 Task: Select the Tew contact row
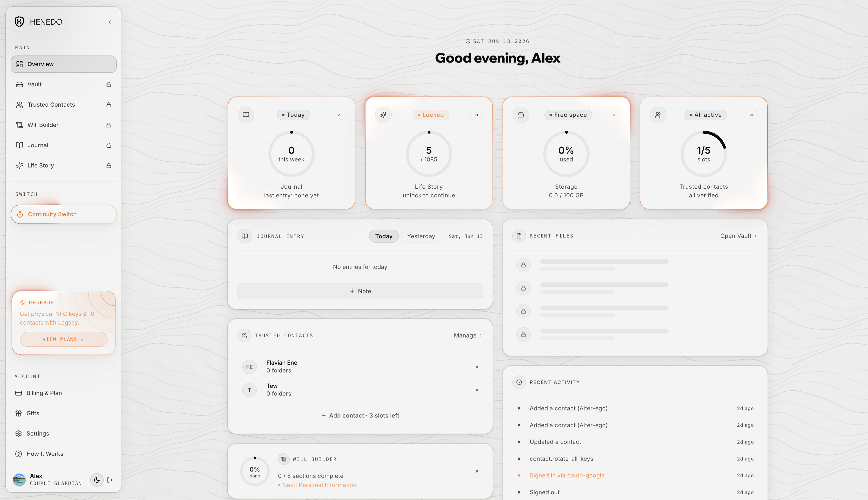[360, 390]
